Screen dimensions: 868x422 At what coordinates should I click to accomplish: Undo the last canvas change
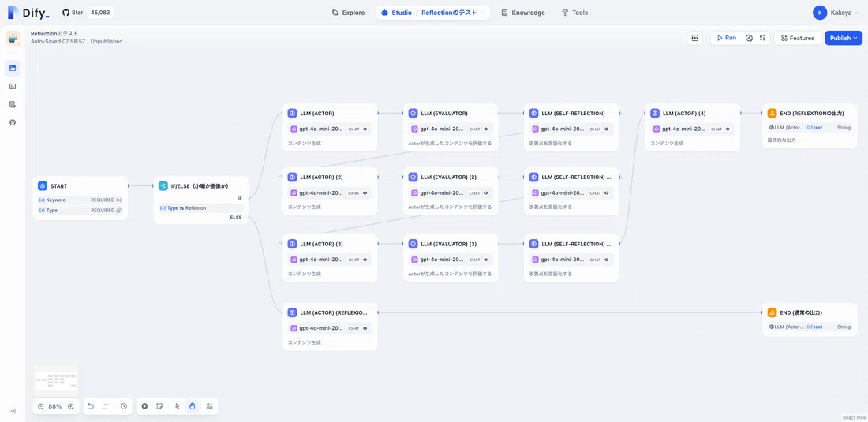tap(91, 406)
